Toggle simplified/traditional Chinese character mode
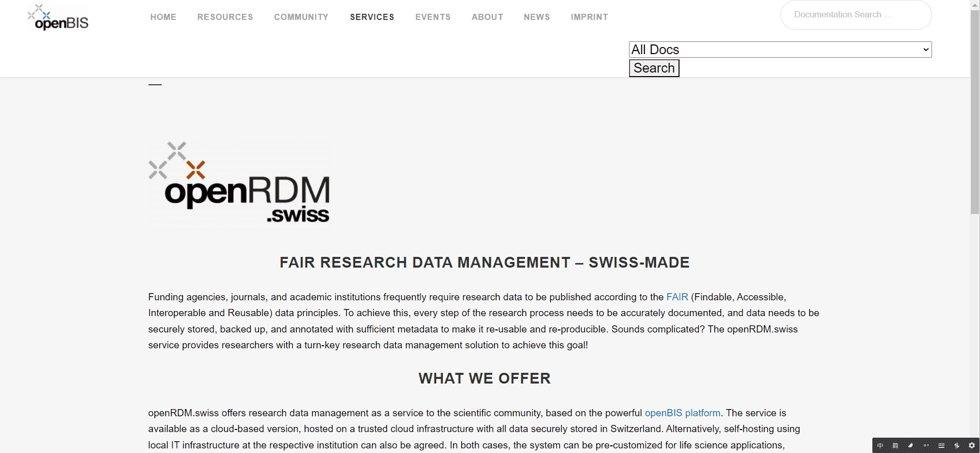This screenshot has width=980, height=453. click(895, 445)
